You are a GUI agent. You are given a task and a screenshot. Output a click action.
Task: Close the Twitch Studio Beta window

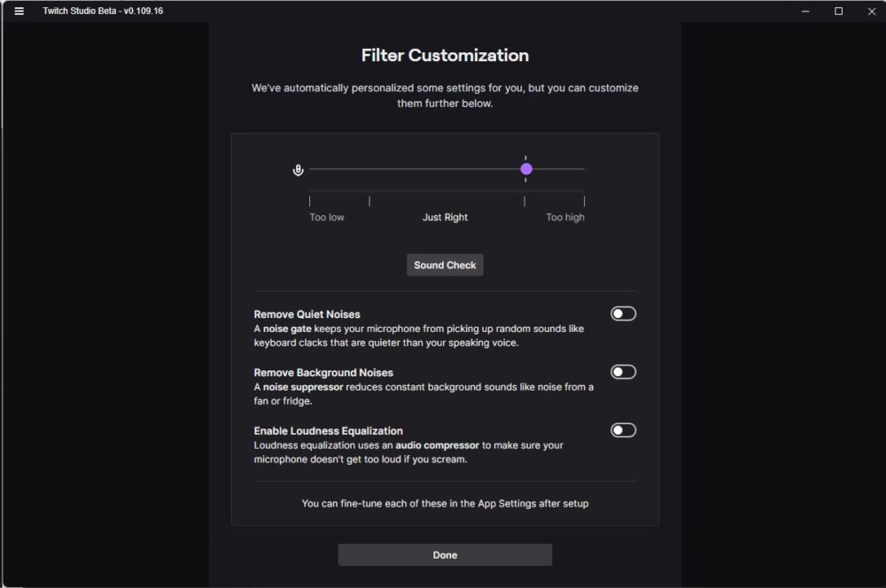870,11
